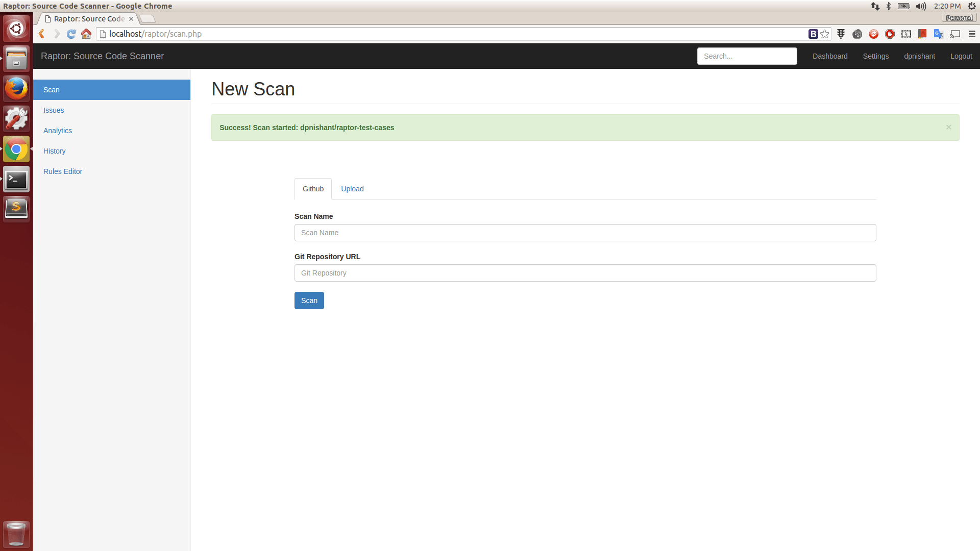Dismiss the scan success alert
This screenshot has height=551, width=980.
tap(948, 127)
